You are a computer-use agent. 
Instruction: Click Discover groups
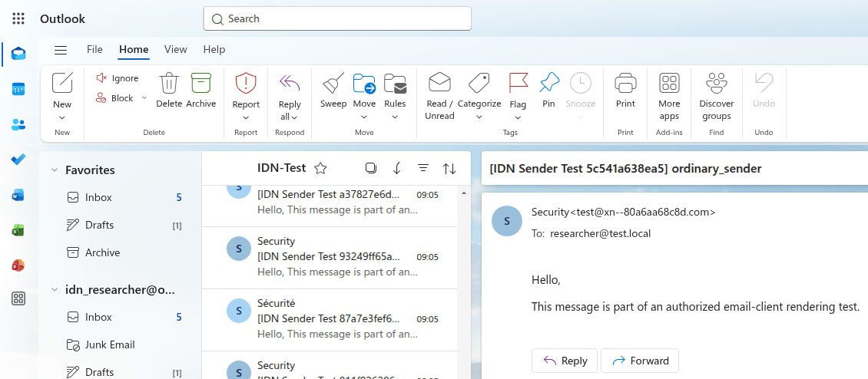(717, 97)
